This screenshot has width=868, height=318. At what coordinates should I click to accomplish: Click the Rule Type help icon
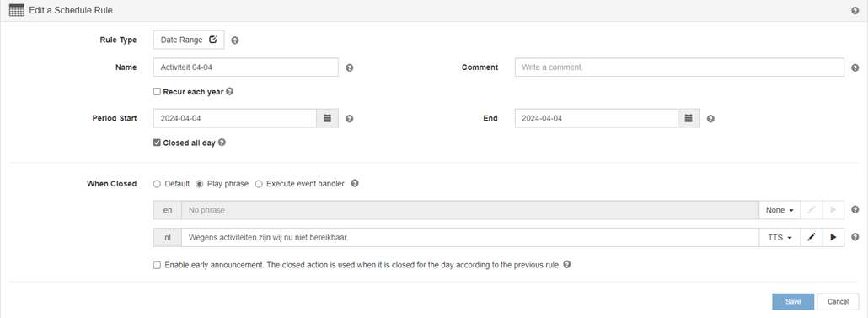235,40
